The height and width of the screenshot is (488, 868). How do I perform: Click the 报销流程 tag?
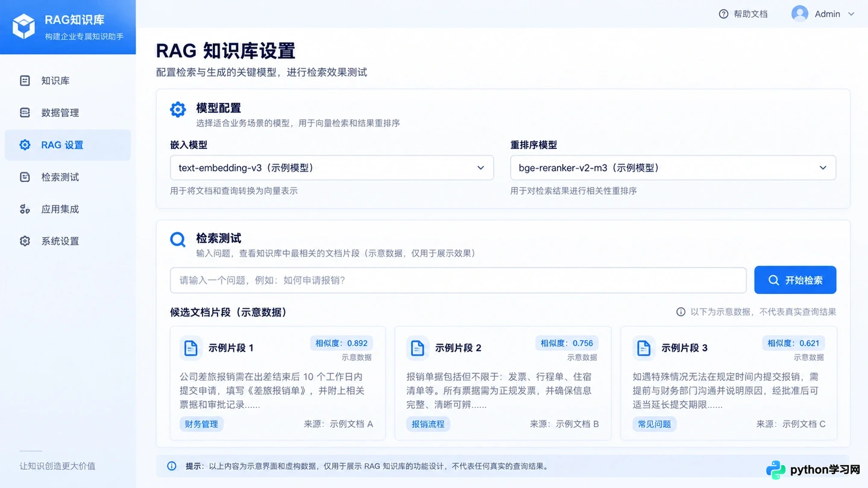428,424
